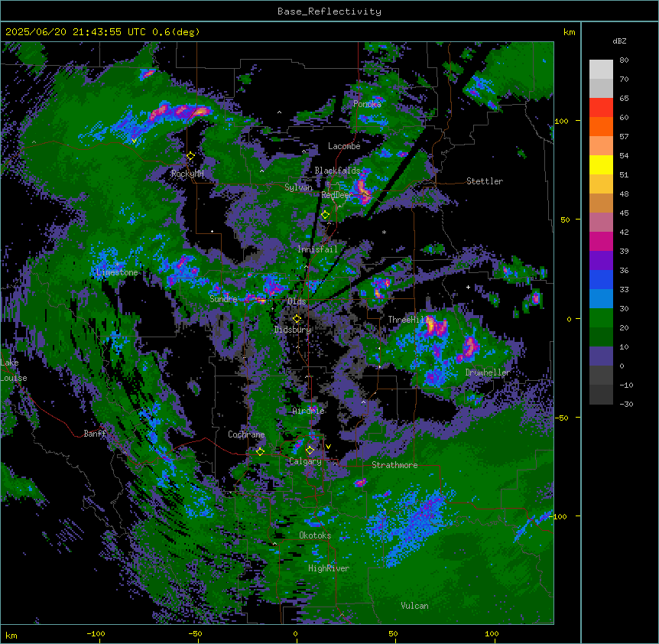
Task: Click the yellow diamond marker near RockyMH
Action: point(190,156)
